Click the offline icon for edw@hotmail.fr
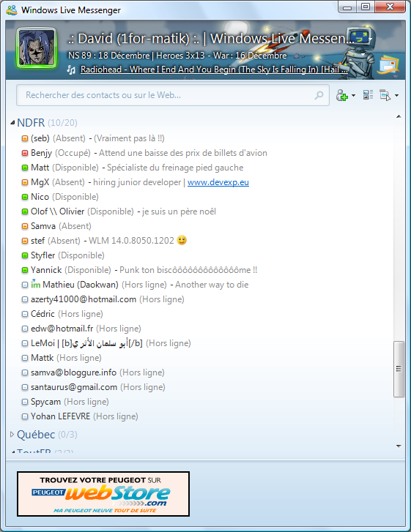 25,329
